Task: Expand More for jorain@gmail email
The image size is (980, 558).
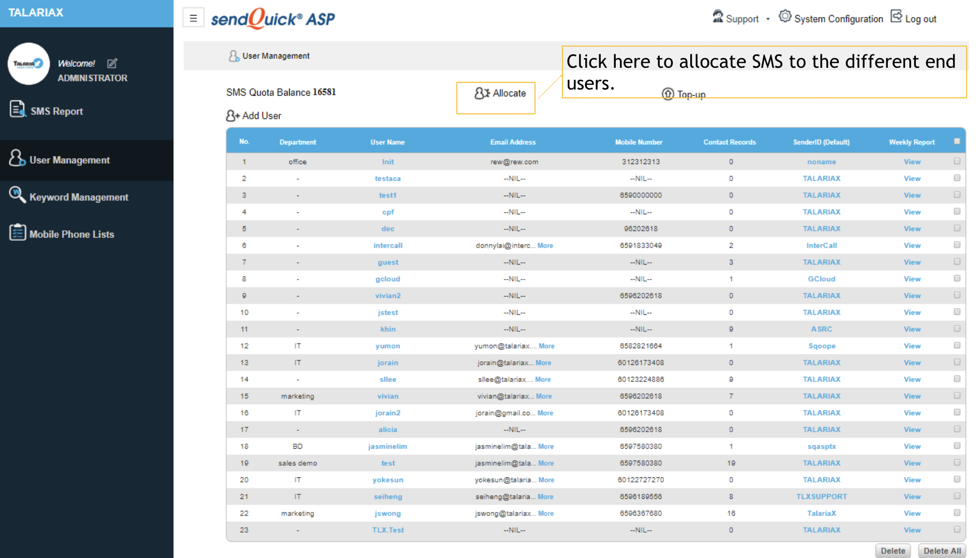Action: [x=545, y=413]
